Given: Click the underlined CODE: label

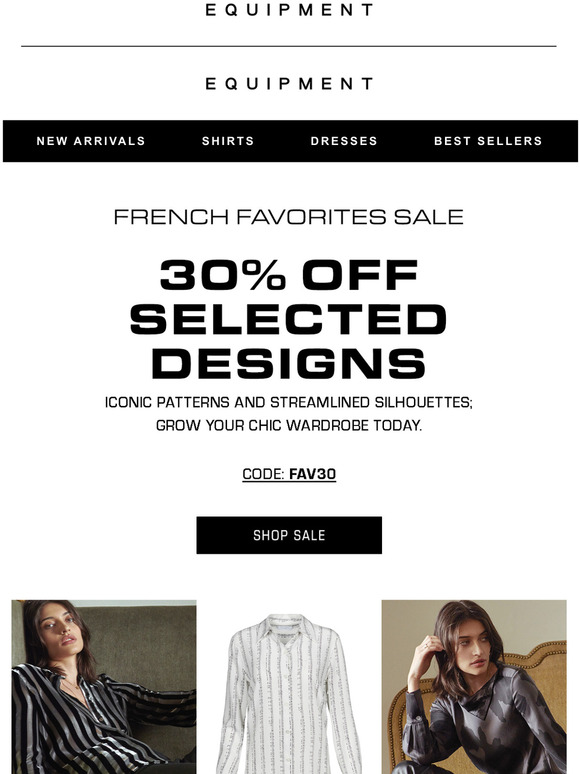Looking at the screenshot, I should tap(263, 474).
